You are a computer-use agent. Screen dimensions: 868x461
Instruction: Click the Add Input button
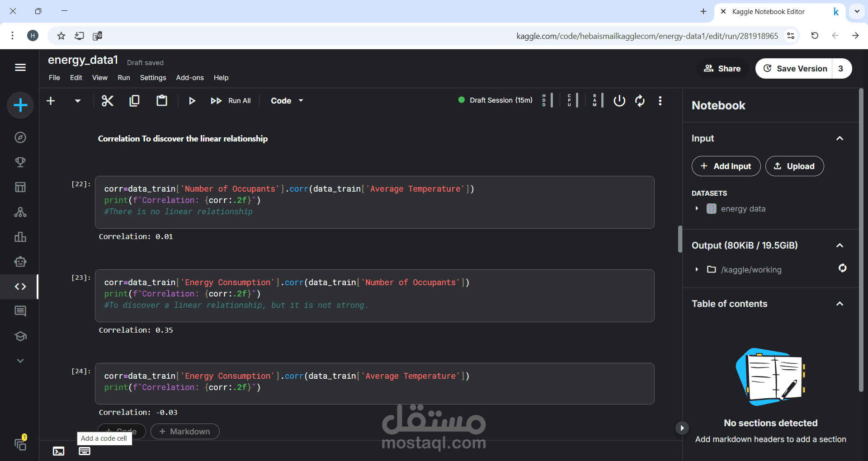(726, 166)
